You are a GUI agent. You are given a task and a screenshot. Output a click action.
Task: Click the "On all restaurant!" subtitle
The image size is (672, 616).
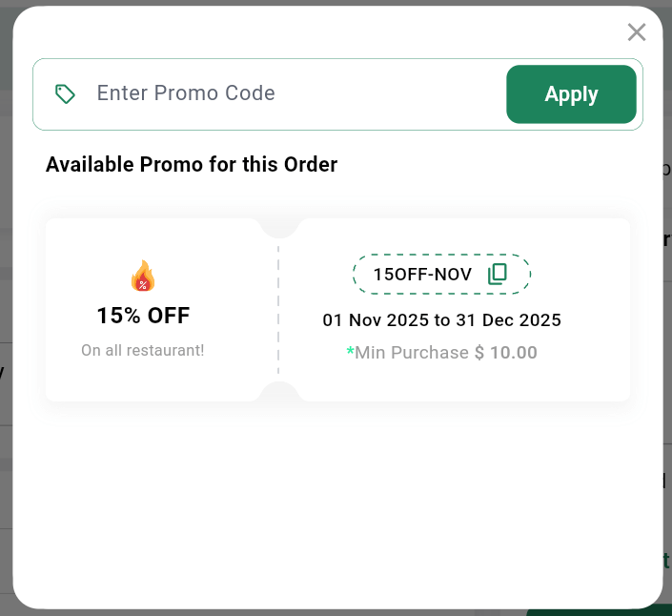[143, 350]
